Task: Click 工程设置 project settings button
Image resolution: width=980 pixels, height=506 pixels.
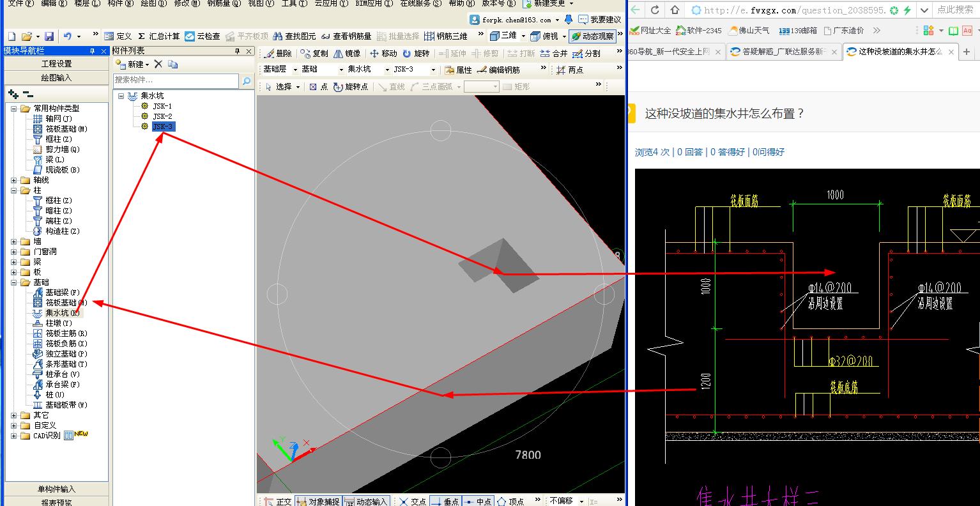Action: pos(57,64)
